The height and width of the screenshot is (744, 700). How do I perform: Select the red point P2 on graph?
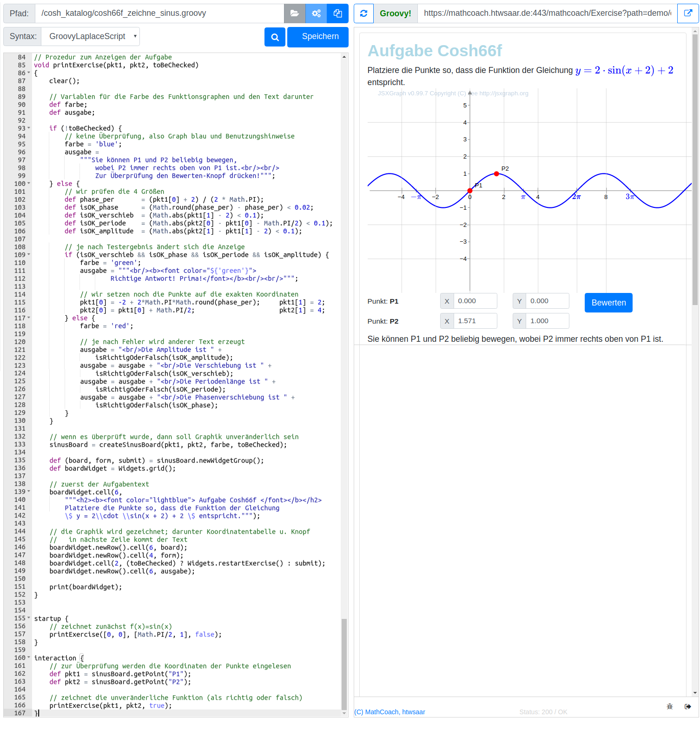[496, 174]
